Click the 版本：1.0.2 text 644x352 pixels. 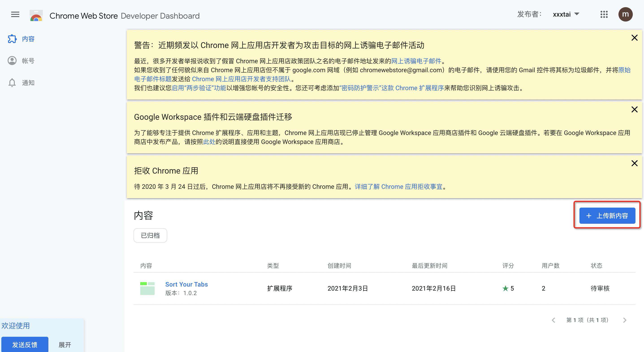pyautogui.click(x=181, y=293)
